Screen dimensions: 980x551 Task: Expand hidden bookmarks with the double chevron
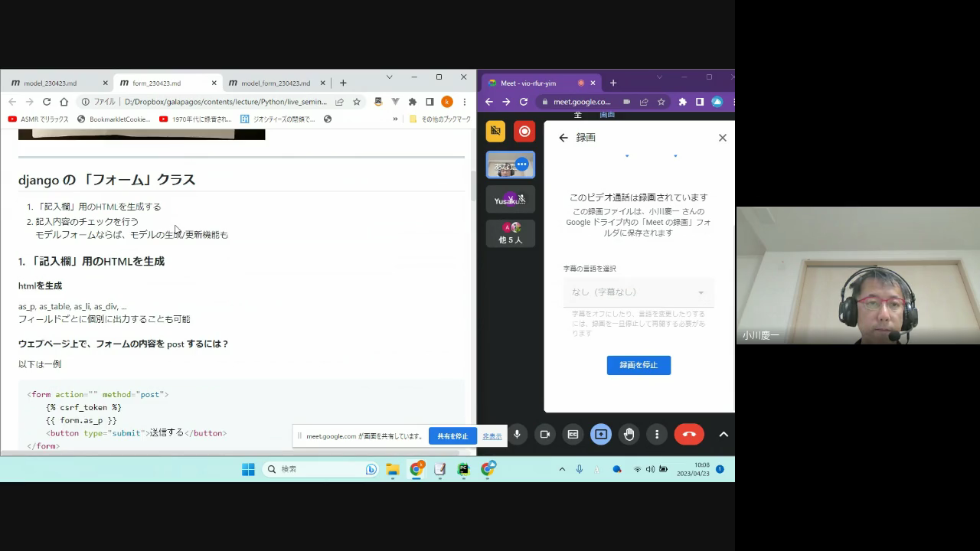(x=395, y=119)
